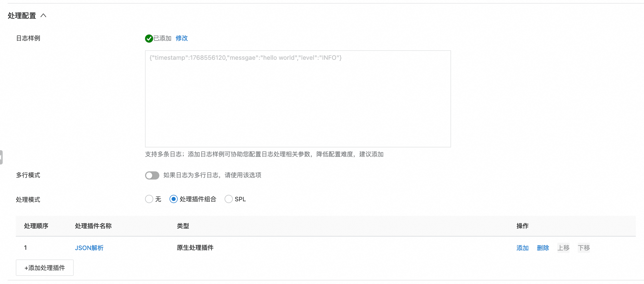The width and height of the screenshot is (644, 284).
Task: Click the 修改 link for log sample
Action: pos(182,38)
